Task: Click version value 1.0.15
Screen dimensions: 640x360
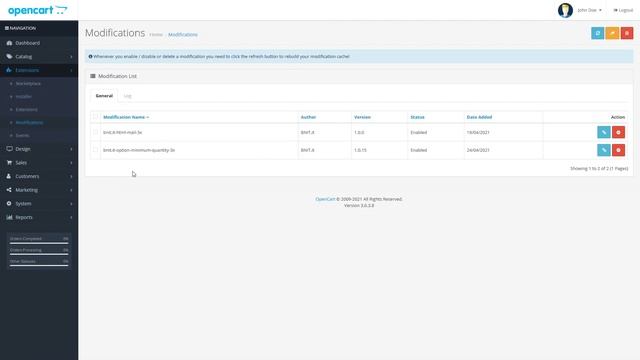Action: [360, 150]
